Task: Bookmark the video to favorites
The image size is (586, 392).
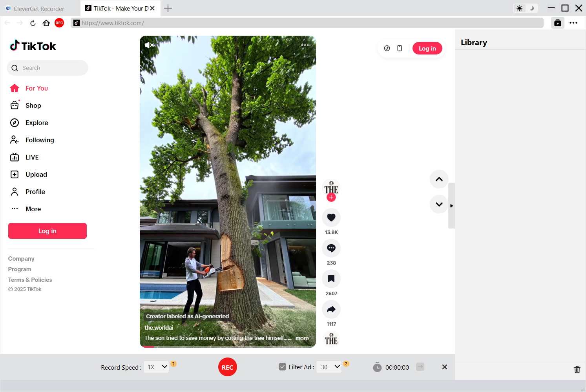Action: [331, 279]
